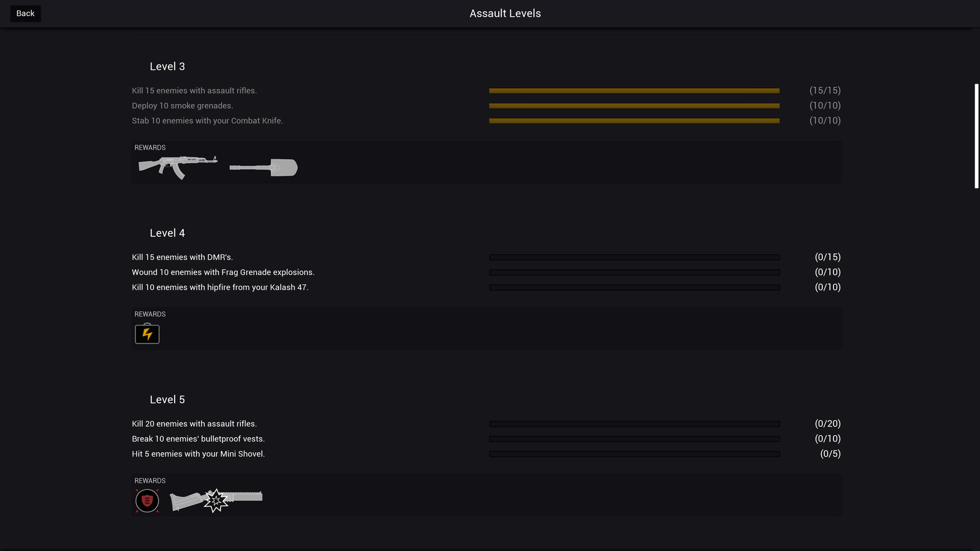
Task: Click the Mini Shovel hits progress bar
Action: pyautogui.click(x=634, y=454)
